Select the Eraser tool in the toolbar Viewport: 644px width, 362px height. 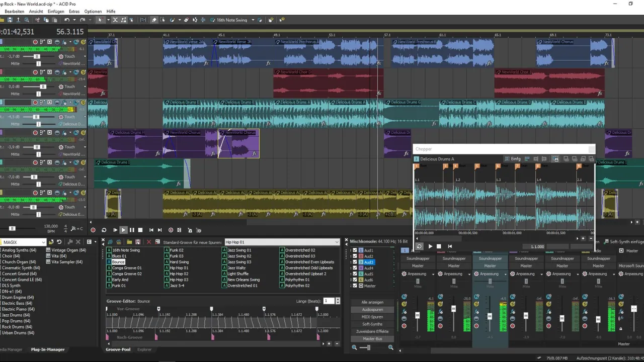tap(186, 20)
